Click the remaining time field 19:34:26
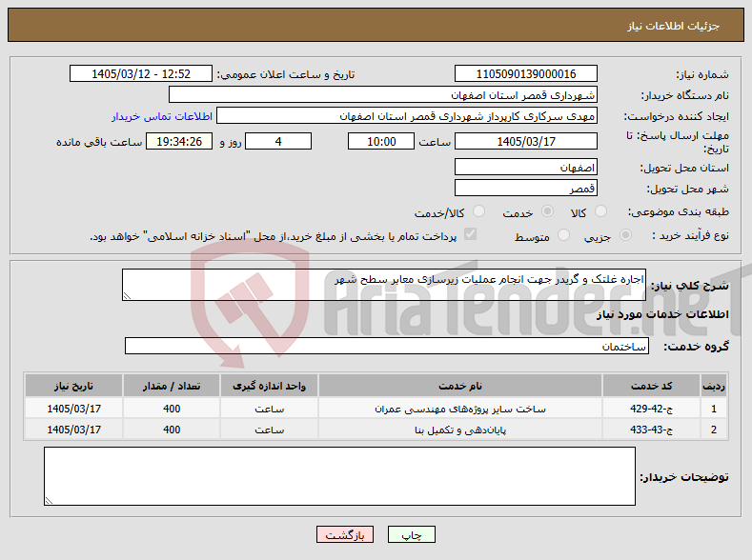The height and width of the screenshot is (560, 752). coord(179,141)
